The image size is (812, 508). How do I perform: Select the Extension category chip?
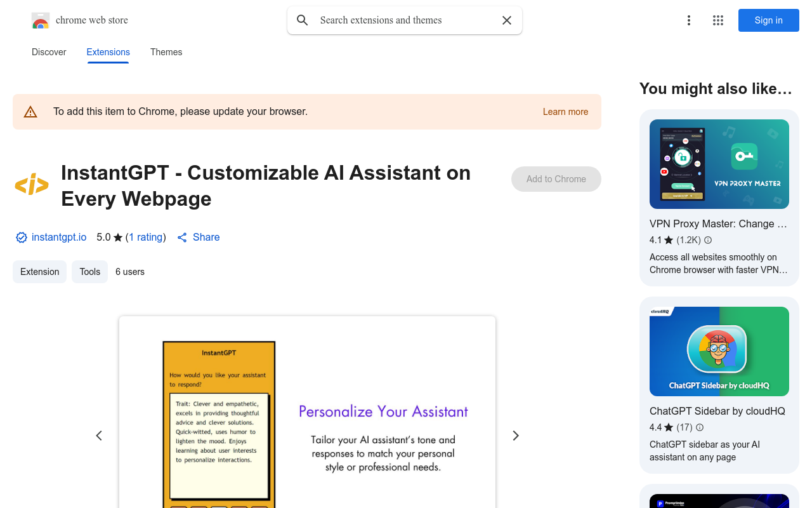(x=39, y=272)
